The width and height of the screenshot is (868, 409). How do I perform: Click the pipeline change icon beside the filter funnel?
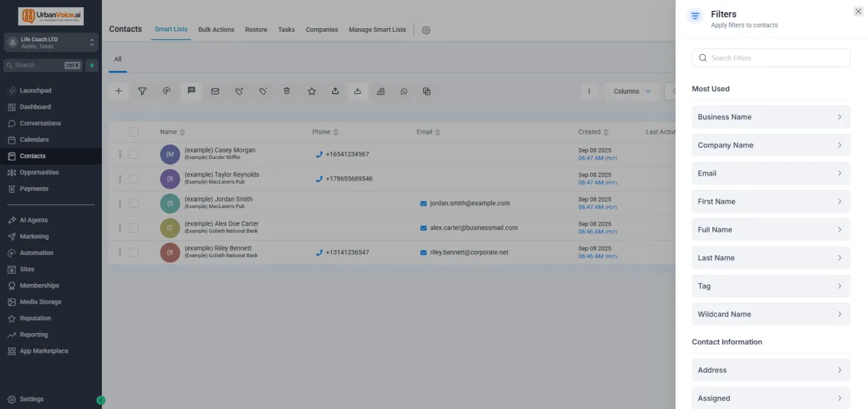[x=166, y=91]
